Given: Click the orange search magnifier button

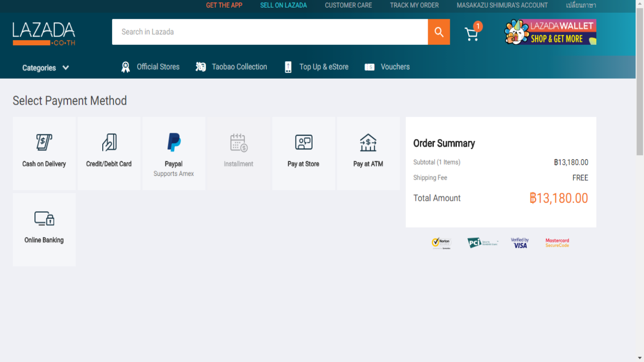Looking at the screenshot, I should (x=439, y=32).
